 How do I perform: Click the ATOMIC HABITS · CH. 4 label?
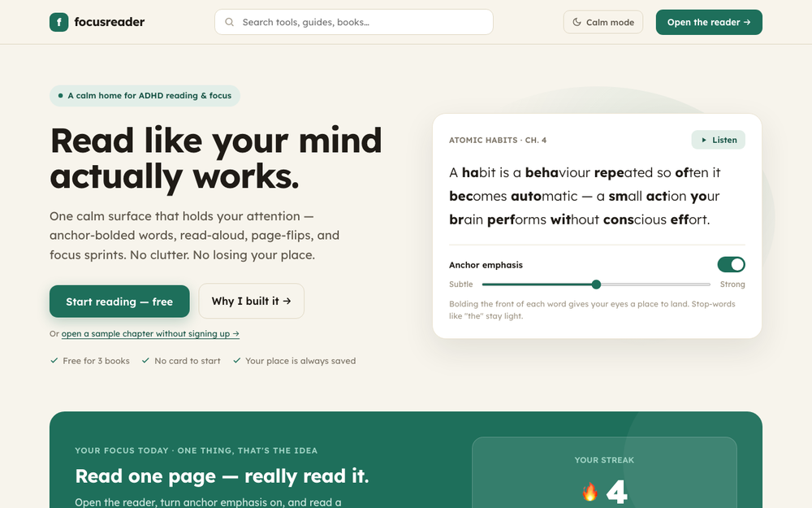pyautogui.click(x=498, y=140)
